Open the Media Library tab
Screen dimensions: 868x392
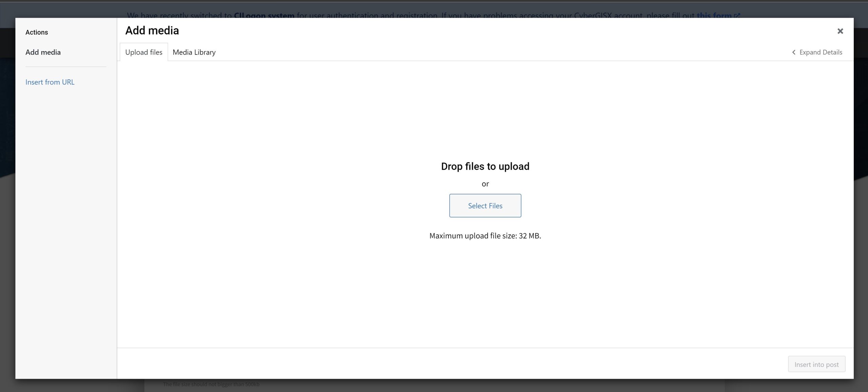click(194, 52)
